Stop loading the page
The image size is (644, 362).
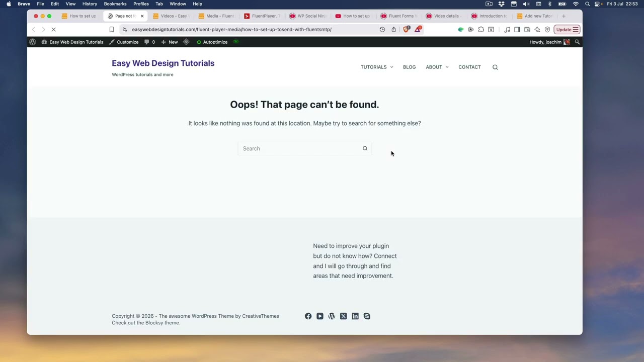(x=53, y=30)
